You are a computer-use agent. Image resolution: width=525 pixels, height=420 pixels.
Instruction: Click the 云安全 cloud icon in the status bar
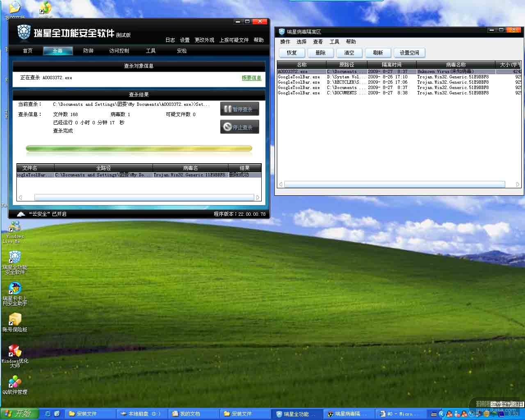[21, 214]
